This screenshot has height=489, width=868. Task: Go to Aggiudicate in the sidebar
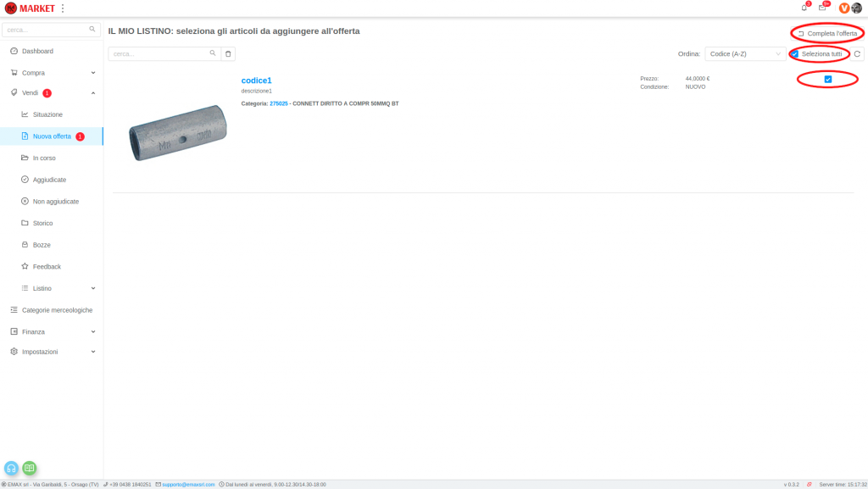coord(49,180)
